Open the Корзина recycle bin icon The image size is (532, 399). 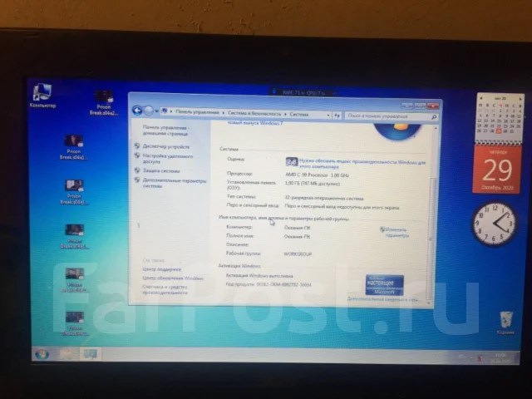[x=506, y=323]
